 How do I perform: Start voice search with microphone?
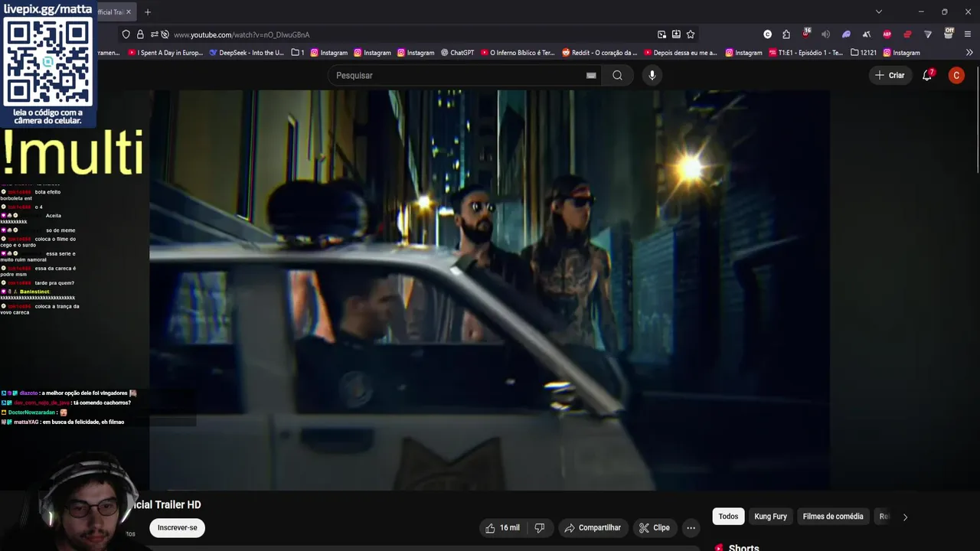[652, 75]
